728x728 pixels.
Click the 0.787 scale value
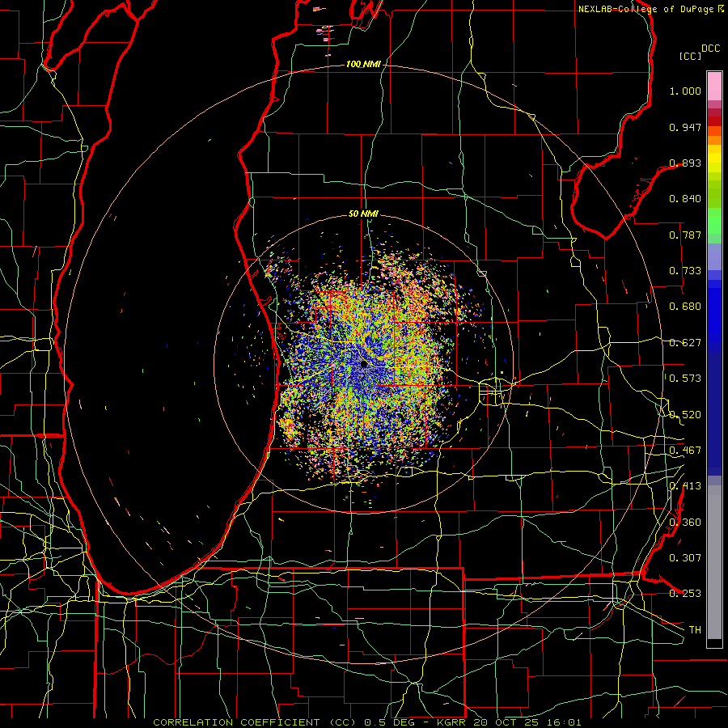(685, 235)
